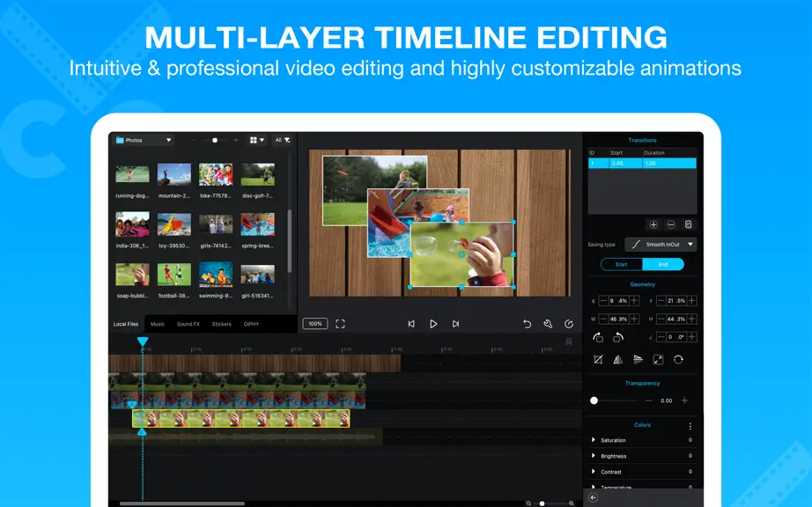
Task: Add a transition with the plus icon
Action: click(x=653, y=224)
